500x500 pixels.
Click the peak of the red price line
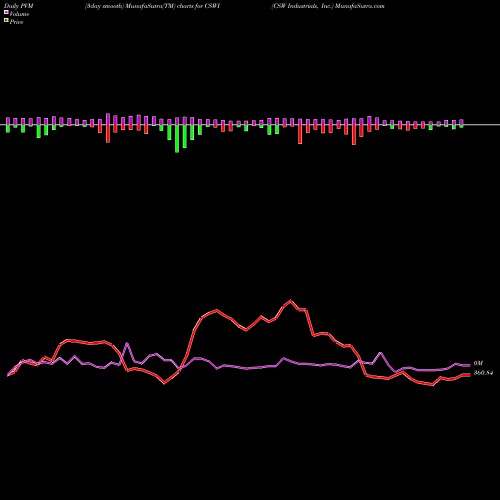pyautogui.click(x=291, y=301)
